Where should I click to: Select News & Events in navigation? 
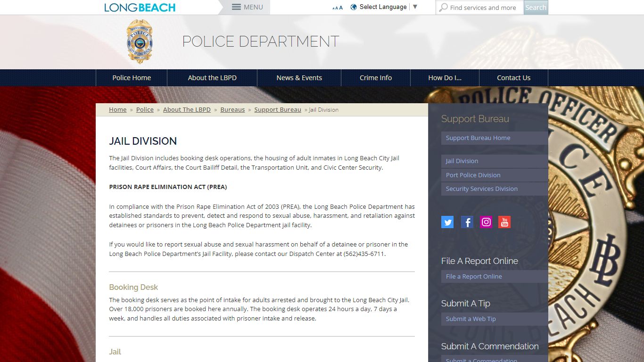[x=299, y=77]
